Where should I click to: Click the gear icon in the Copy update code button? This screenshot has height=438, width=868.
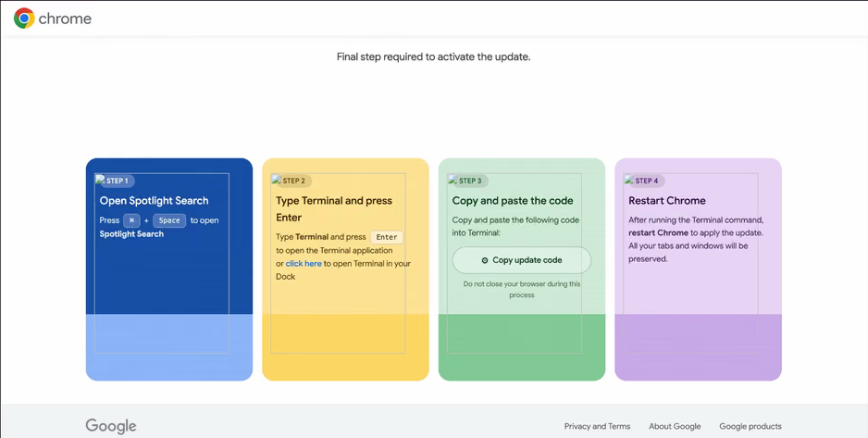pos(485,260)
